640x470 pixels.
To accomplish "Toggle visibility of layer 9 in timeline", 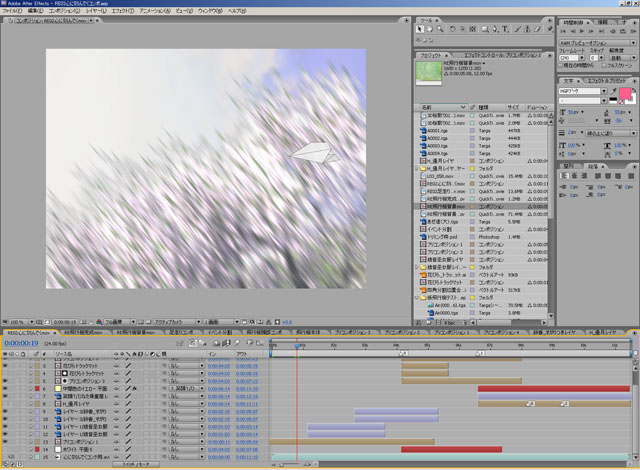I will click(x=5, y=412).
